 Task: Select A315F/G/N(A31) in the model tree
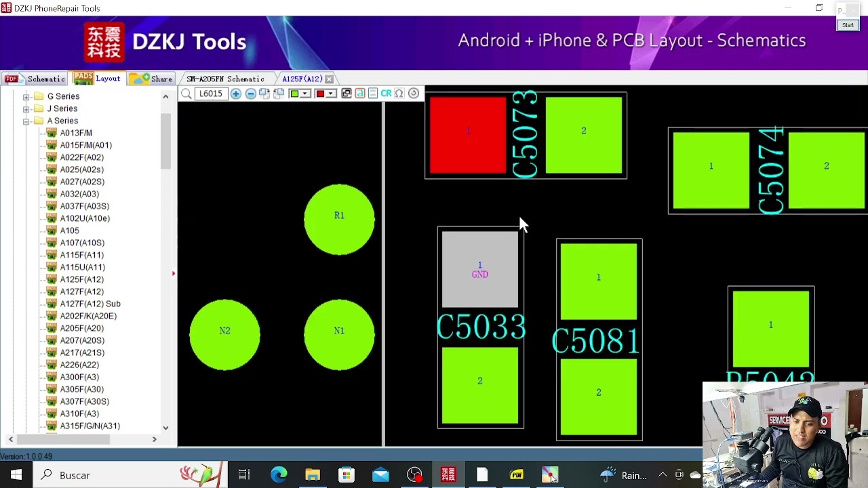click(x=90, y=426)
